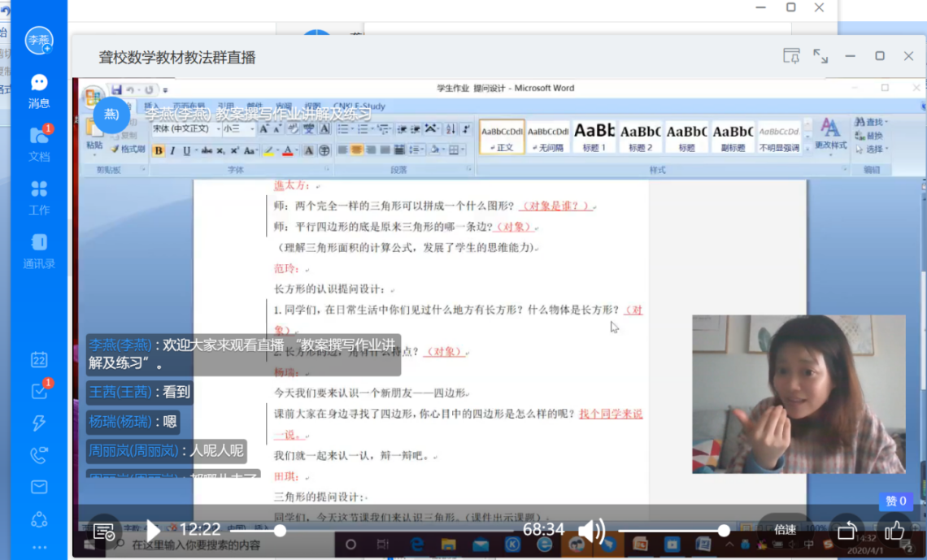
Task: Open the phone and video call icon
Action: [38, 455]
